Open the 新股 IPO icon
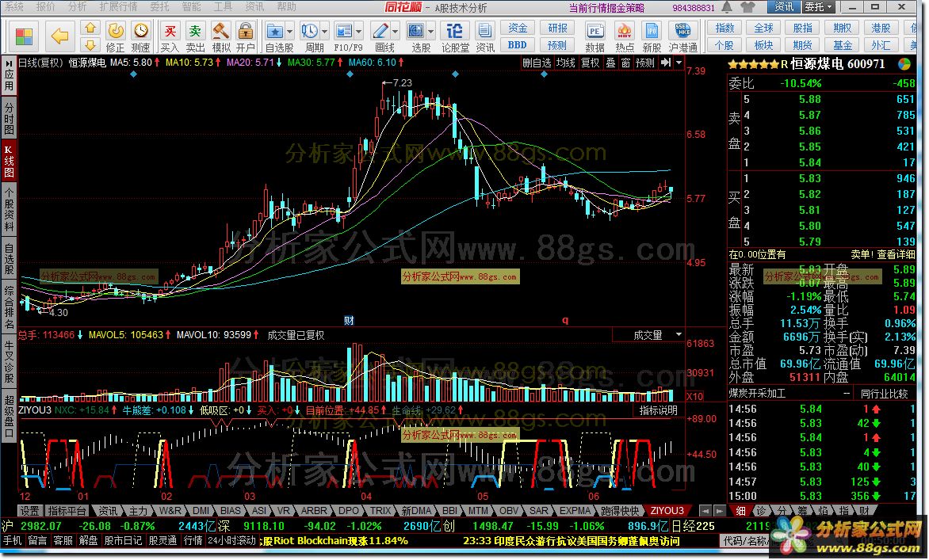This screenshot has width=929, height=560. point(652,36)
